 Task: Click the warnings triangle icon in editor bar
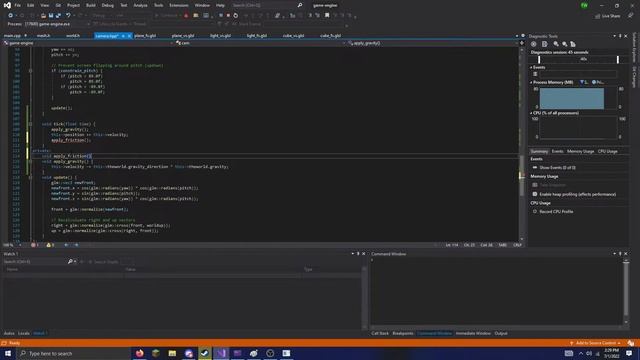coord(49,245)
